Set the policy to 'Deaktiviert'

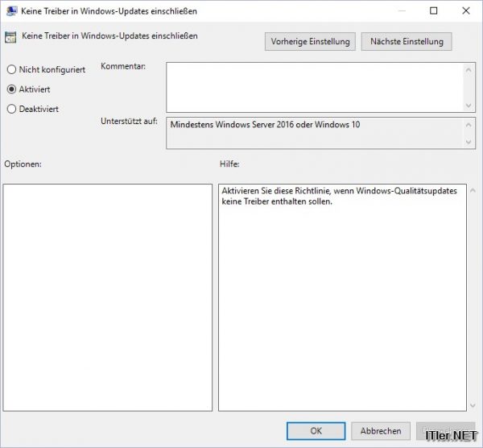(x=11, y=109)
